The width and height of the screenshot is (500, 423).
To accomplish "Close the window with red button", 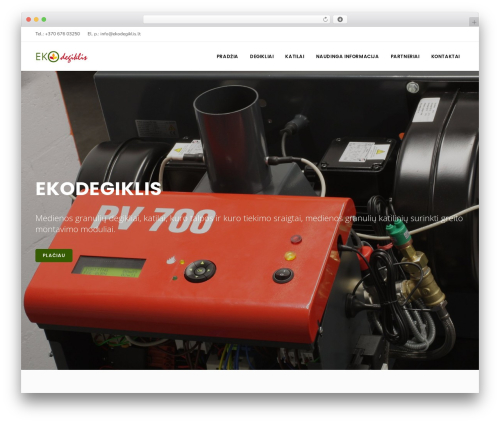I will click(x=29, y=19).
